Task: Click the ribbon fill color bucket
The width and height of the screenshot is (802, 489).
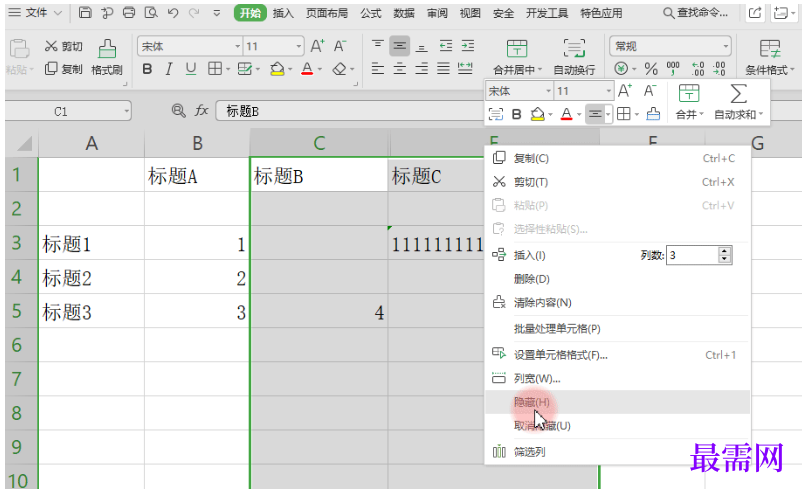Action: (277, 69)
